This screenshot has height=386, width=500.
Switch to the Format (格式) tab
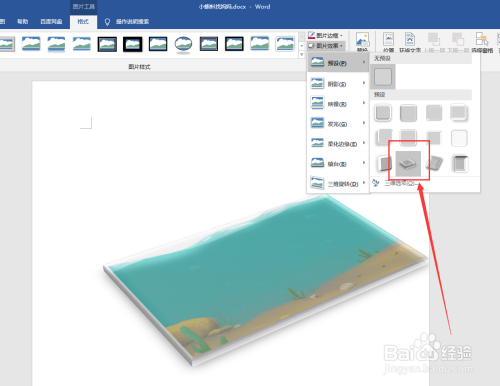[83, 22]
